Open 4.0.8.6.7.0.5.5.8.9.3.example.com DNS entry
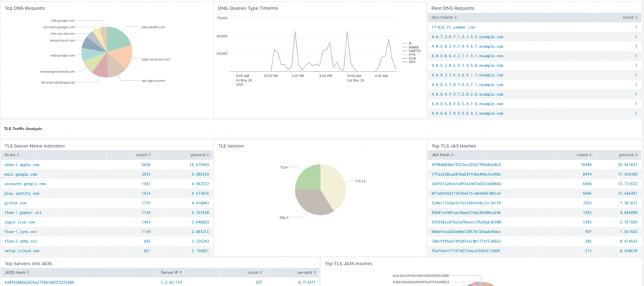 [467, 113]
